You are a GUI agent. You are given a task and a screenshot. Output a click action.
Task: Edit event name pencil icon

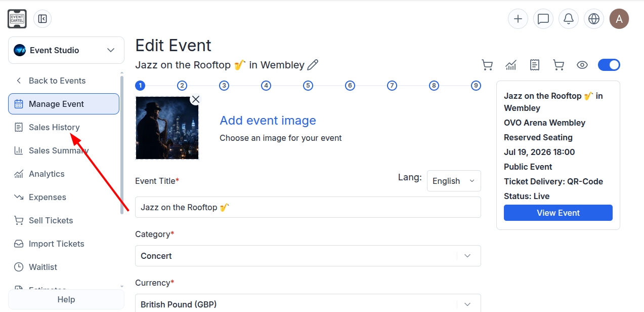(313, 65)
